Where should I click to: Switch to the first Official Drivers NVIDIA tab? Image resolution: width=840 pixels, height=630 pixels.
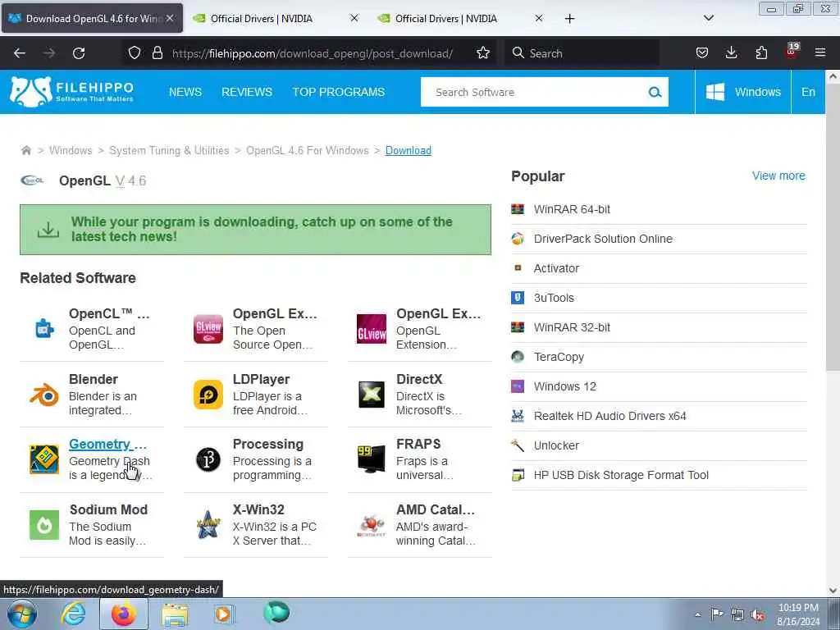[276, 18]
